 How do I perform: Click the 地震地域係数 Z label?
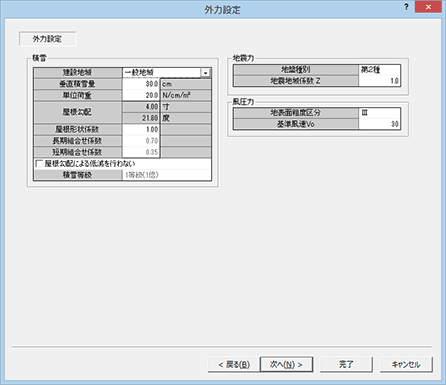(x=296, y=81)
